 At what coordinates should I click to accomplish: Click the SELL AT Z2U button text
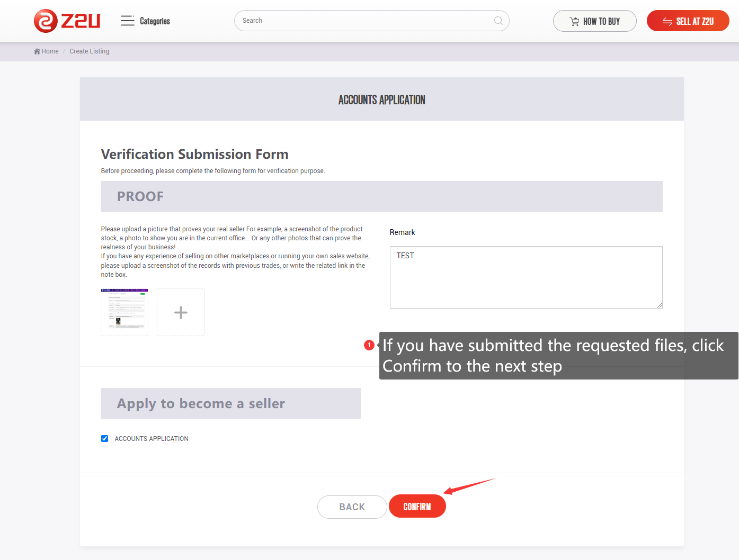pyautogui.click(x=695, y=22)
